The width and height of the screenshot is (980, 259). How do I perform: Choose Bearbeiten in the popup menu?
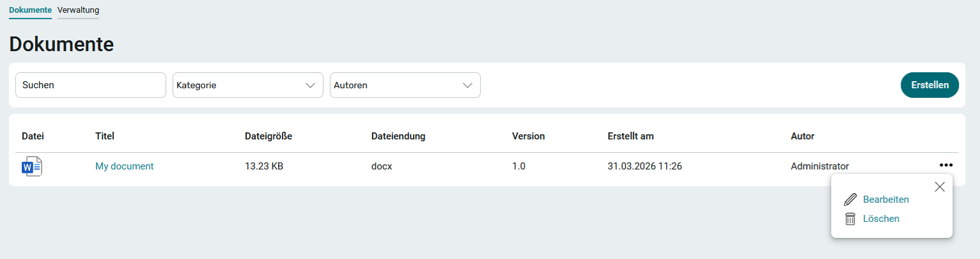click(x=885, y=200)
